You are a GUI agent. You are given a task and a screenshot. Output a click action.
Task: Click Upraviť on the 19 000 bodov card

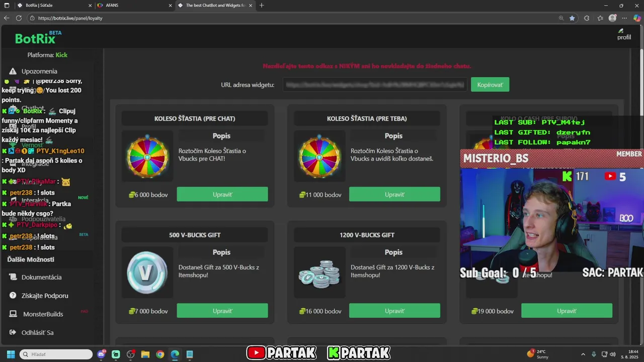(x=567, y=311)
